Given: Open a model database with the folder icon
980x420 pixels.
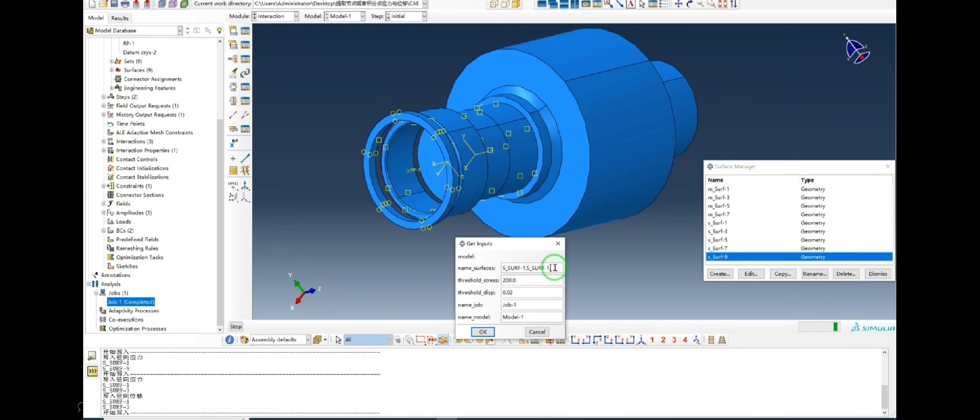Looking at the screenshot, I should (x=103, y=4).
